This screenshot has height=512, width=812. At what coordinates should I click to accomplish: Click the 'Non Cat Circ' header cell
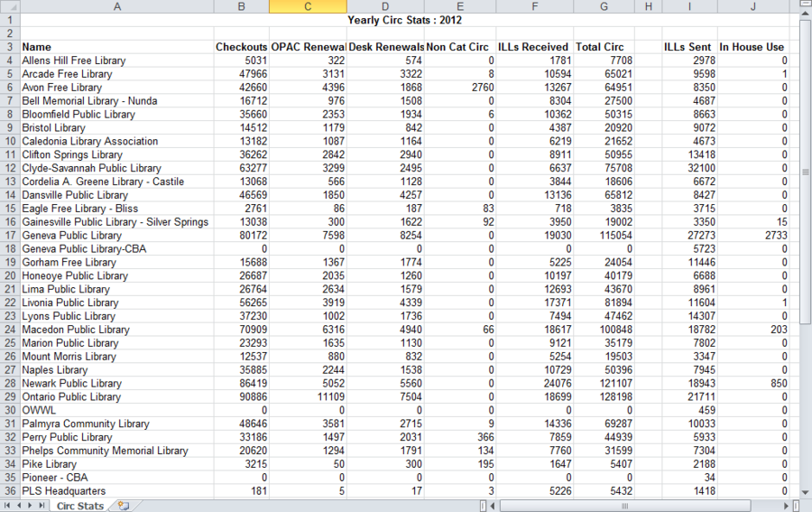pos(460,47)
